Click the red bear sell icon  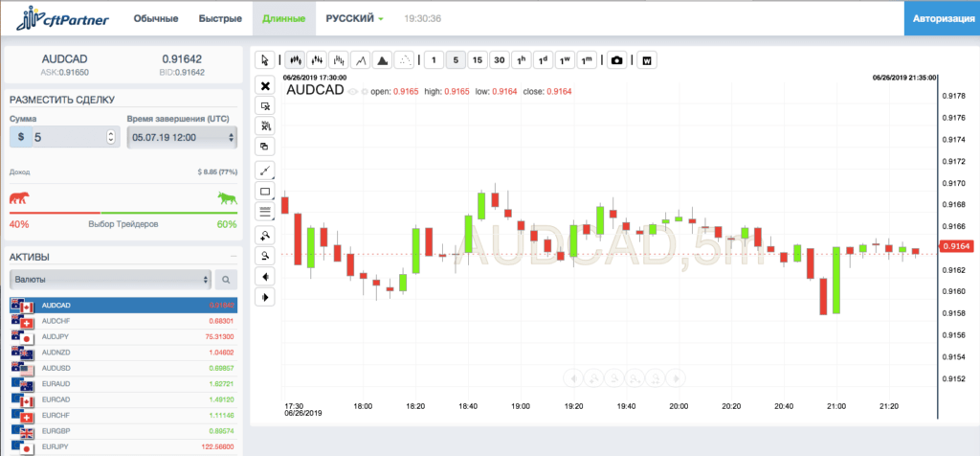tap(19, 198)
